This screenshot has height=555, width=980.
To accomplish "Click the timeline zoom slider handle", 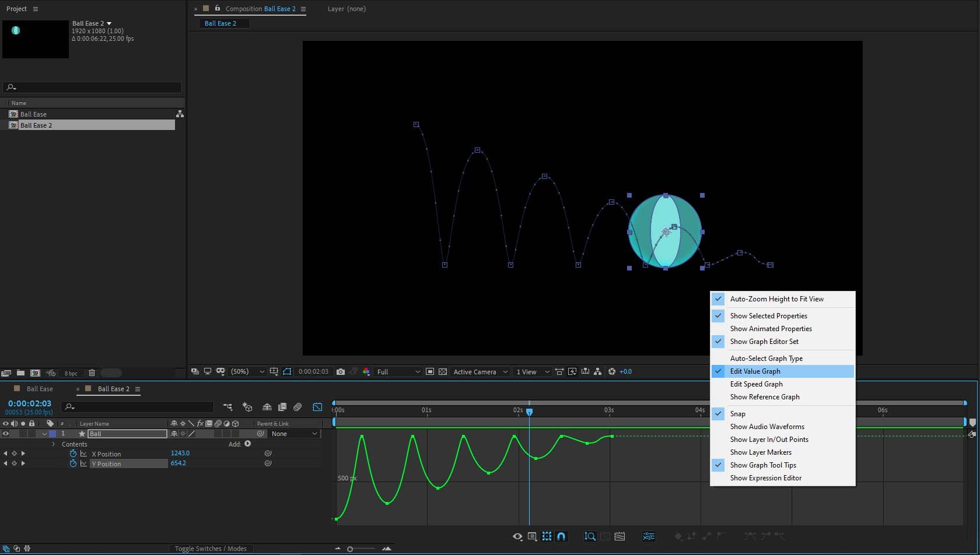I will pyautogui.click(x=350, y=549).
